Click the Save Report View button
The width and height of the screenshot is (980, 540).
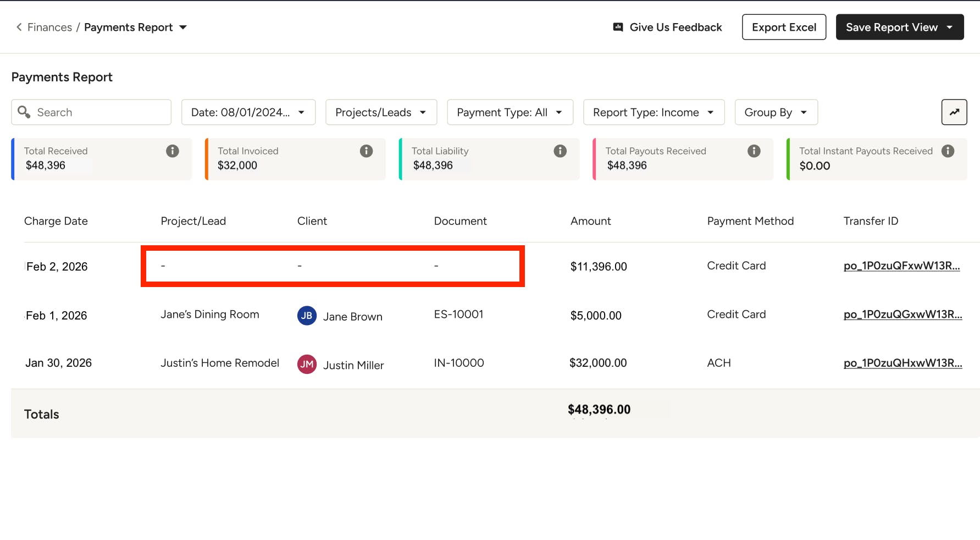click(x=900, y=27)
